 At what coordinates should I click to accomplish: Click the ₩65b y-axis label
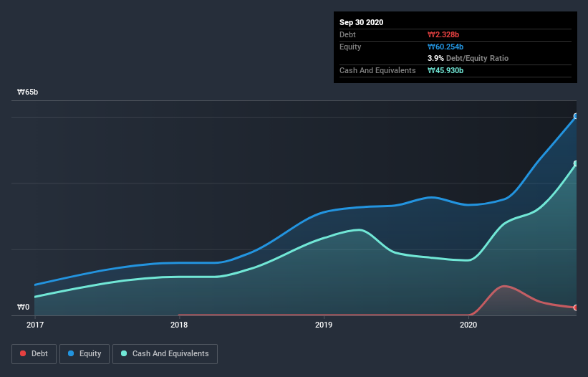(28, 92)
